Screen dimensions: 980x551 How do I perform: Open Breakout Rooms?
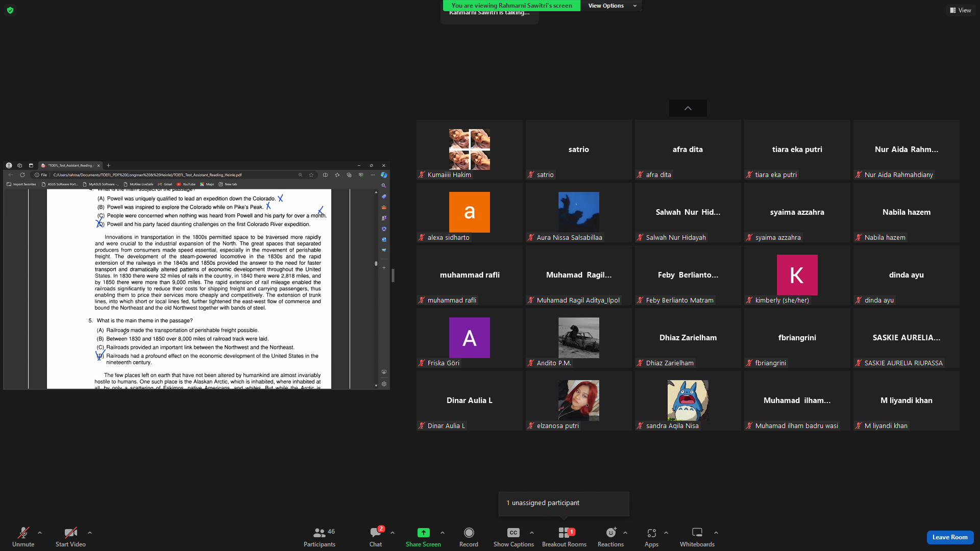pyautogui.click(x=564, y=536)
